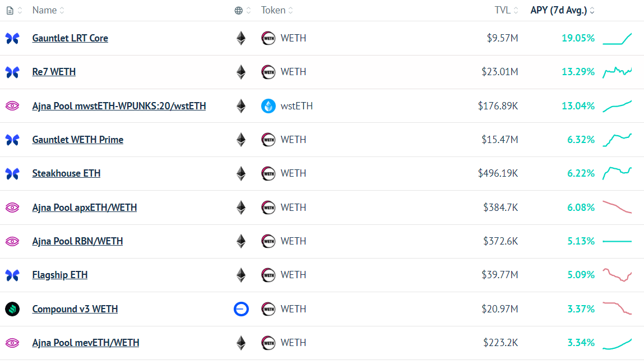Click the Ajna eye icon beside mwstETH-WPUNKS pool
This screenshot has height=364, width=644.
[12, 106]
